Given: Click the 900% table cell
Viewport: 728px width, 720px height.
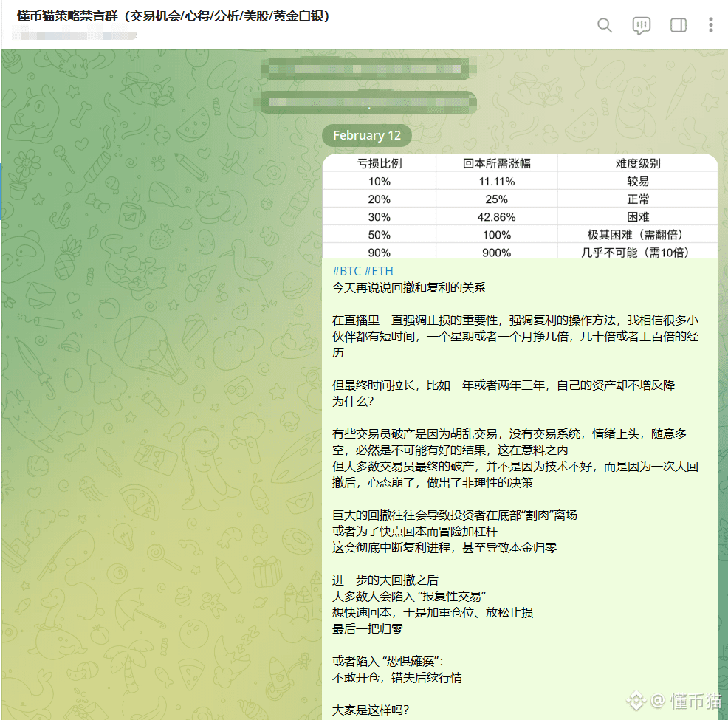Looking at the screenshot, I should coord(497,253).
